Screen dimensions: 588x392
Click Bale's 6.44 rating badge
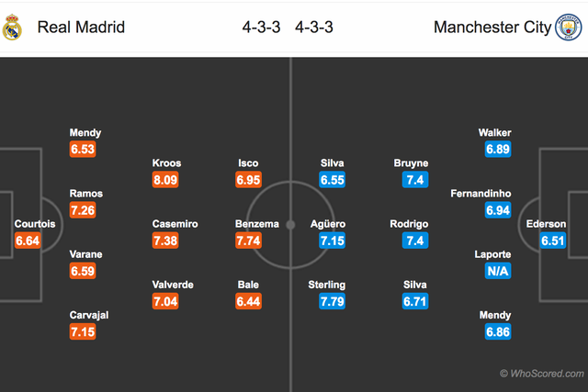(x=251, y=300)
